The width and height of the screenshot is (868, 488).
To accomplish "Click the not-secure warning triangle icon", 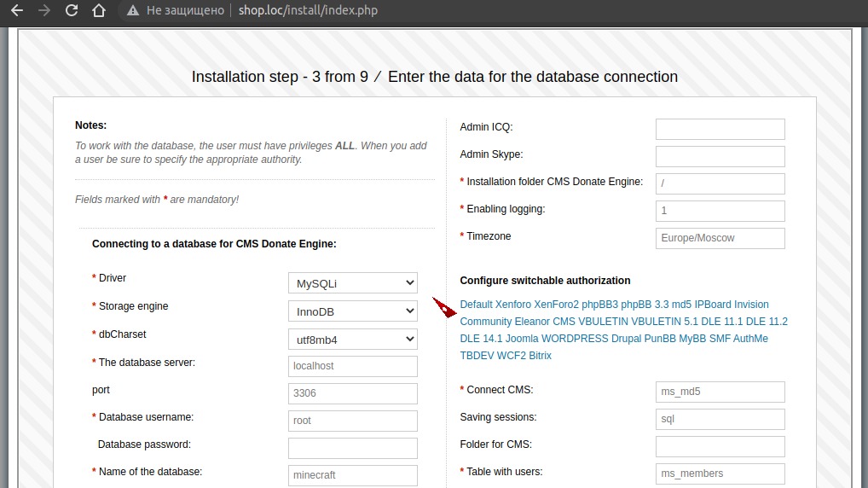I will (x=131, y=11).
